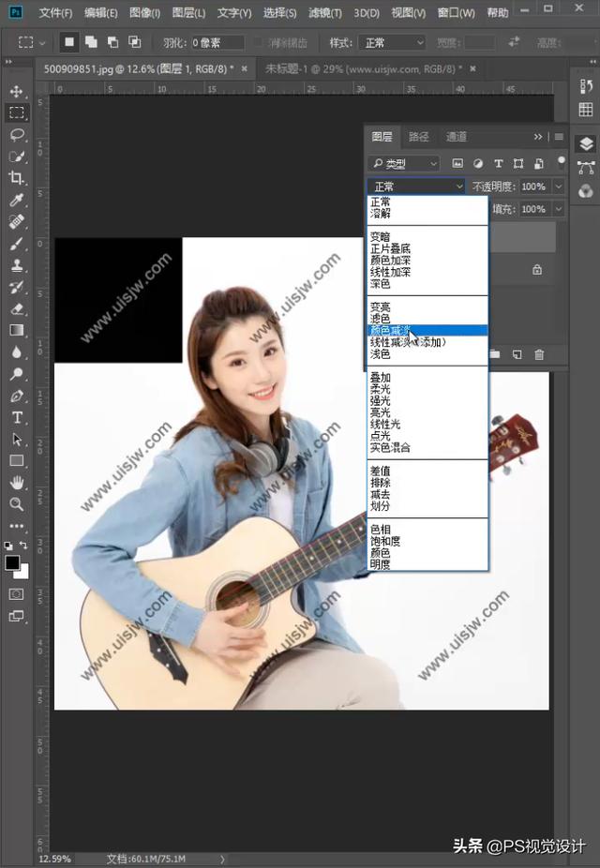Open the 类型 layer filter dropdown
The image size is (600, 868).
(x=403, y=163)
